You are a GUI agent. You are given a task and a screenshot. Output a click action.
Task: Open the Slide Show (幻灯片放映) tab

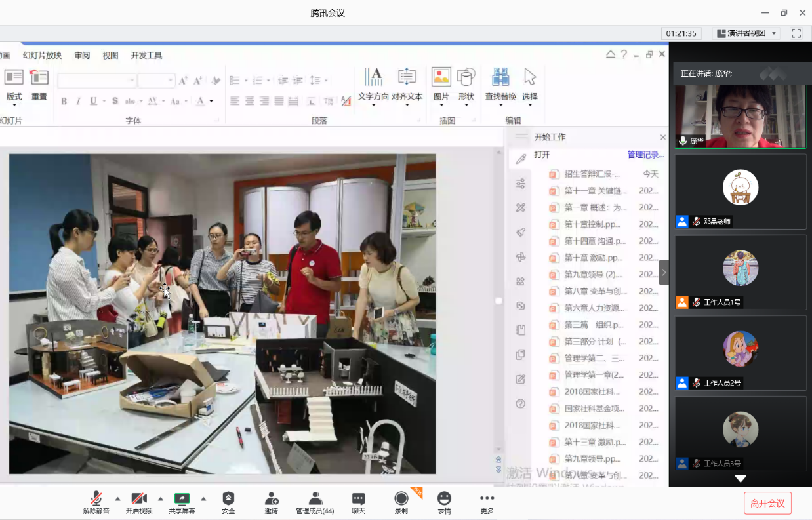[42, 56]
